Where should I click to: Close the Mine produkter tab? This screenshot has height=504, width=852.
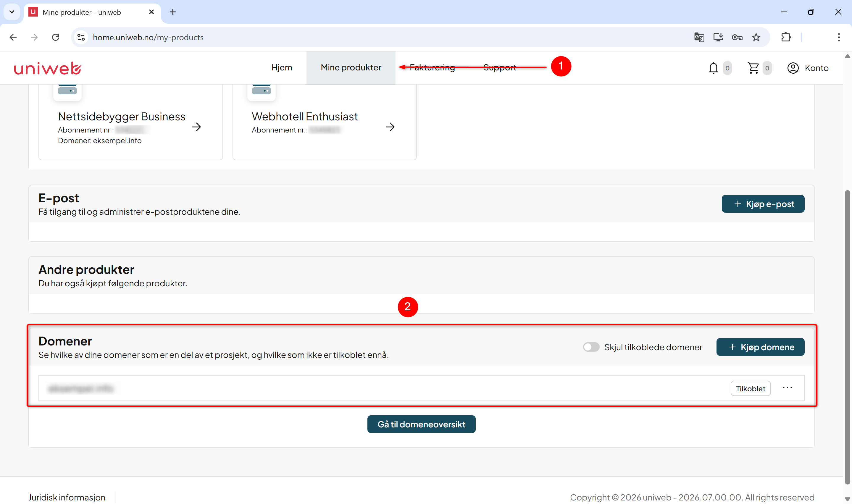(x=151, y=12)
